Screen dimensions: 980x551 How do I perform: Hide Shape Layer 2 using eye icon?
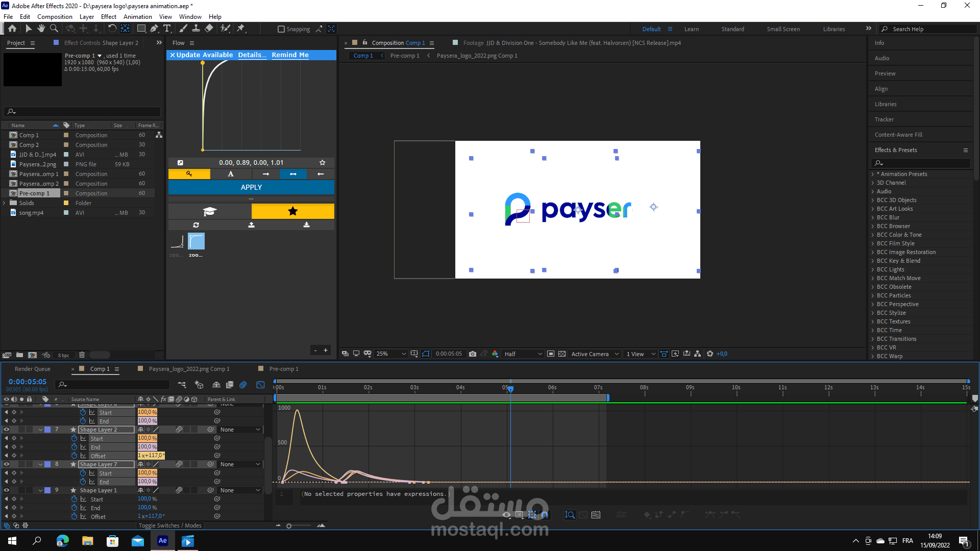(7, 430)
